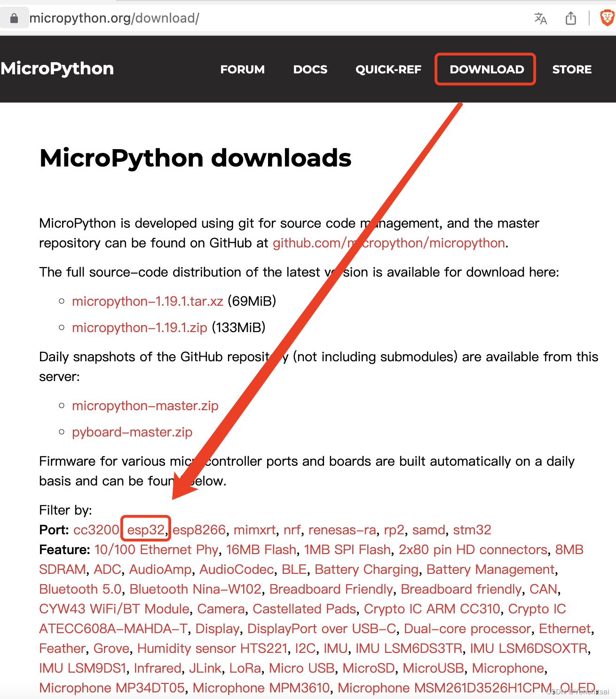Go to MicroPython home logo
This screenshot has height=699, width=616.
57,69
